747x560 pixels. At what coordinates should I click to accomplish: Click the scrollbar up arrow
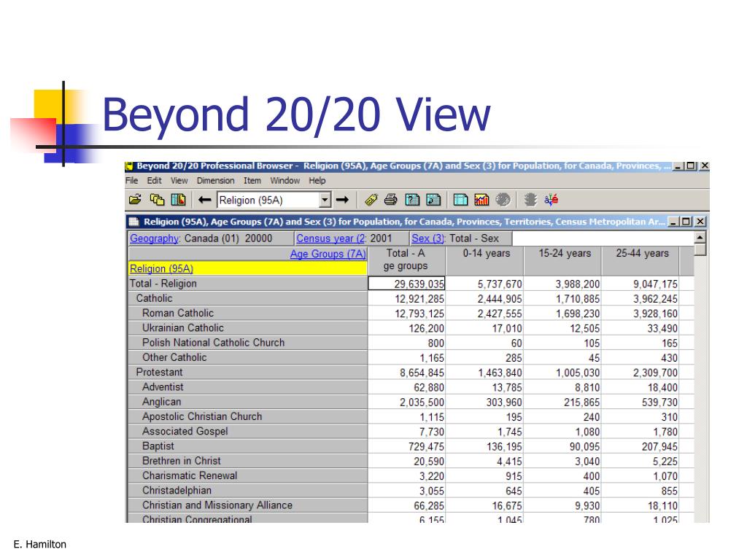(x=700, y=237)
